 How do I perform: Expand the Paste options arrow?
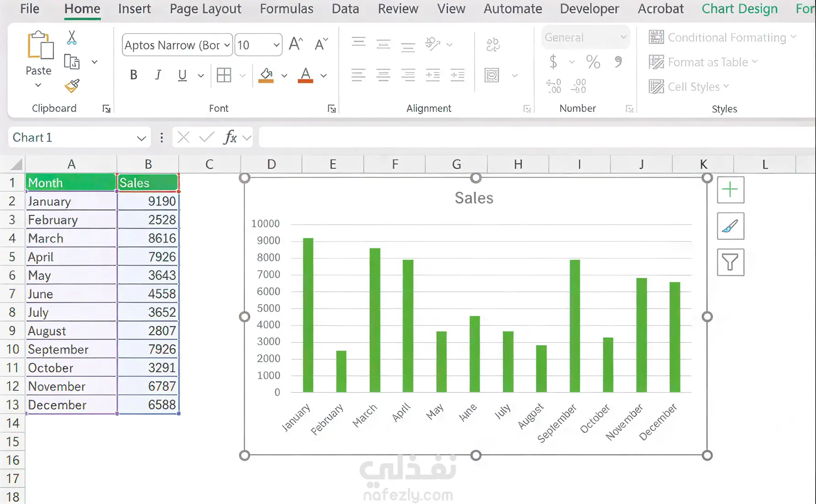[38, 85]
